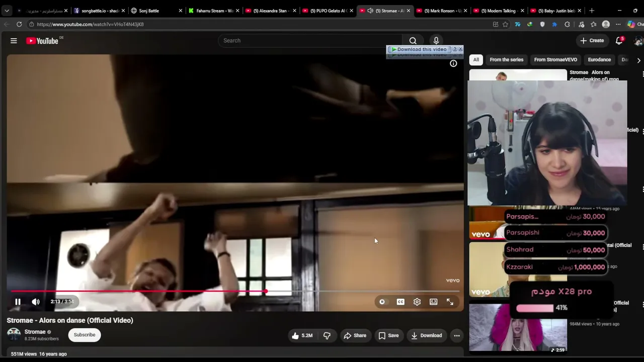Seek the video progress bar
The width and height of the screenshot is (644, 362).
[x=235, y=292]
